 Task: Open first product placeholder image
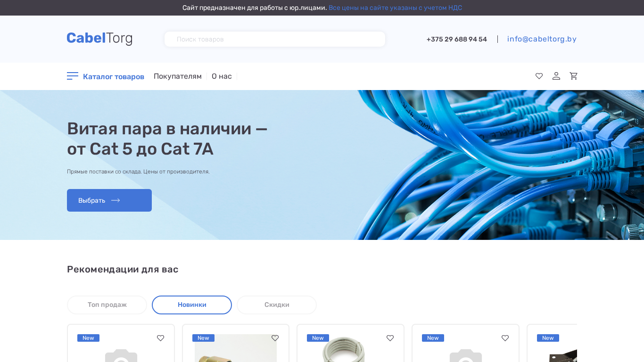121,355
